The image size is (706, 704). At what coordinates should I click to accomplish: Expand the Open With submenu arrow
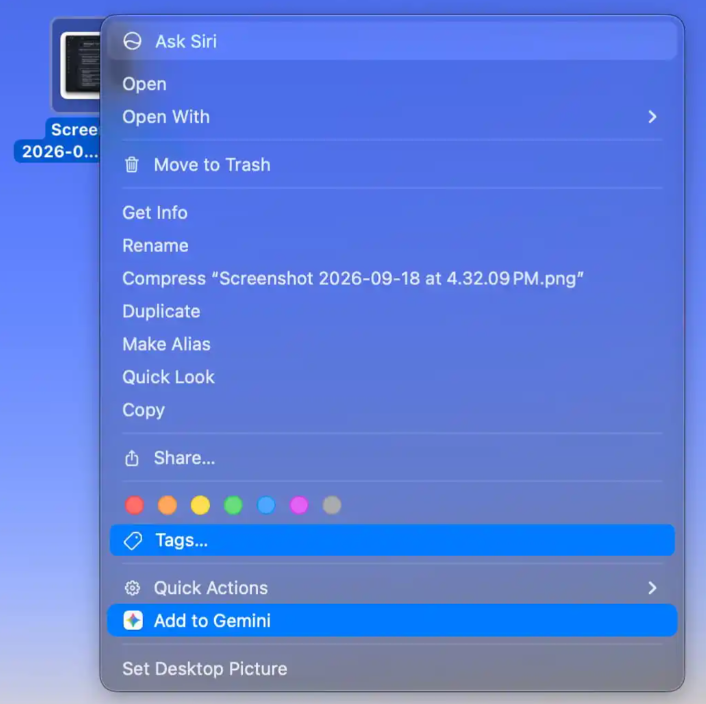click(x=652, y=117)
